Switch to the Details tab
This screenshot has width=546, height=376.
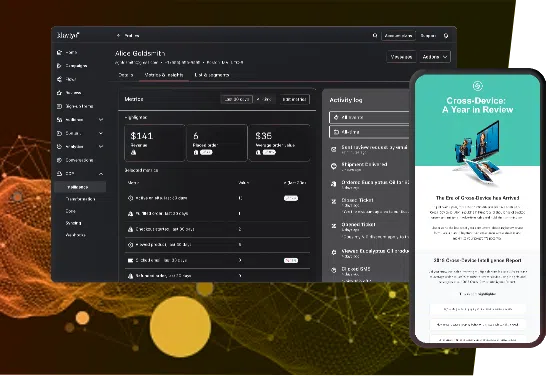click(x=126, y=75)
